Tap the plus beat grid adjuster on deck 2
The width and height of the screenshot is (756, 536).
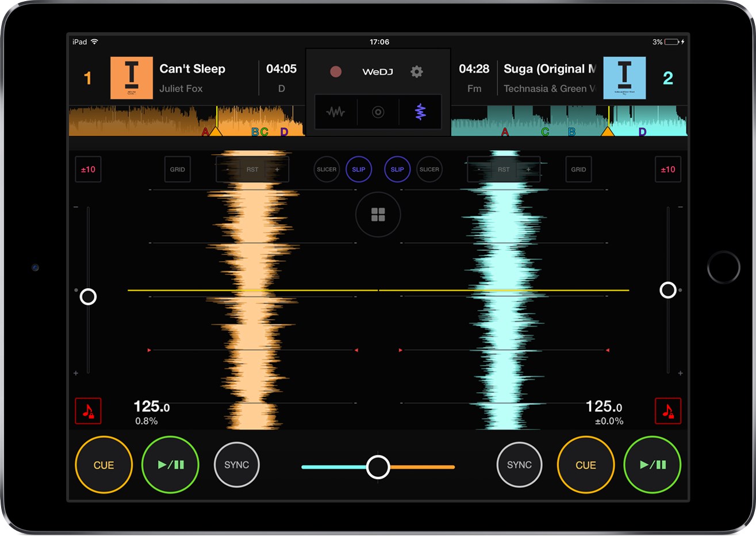(528, 169)
